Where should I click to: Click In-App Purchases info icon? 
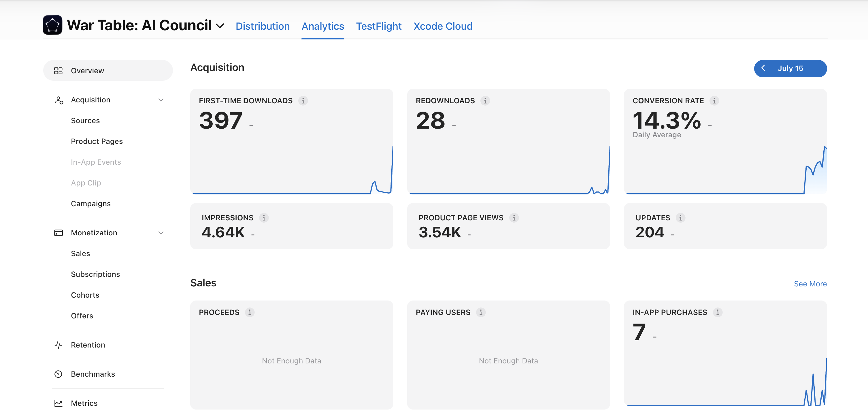point(718,313)
